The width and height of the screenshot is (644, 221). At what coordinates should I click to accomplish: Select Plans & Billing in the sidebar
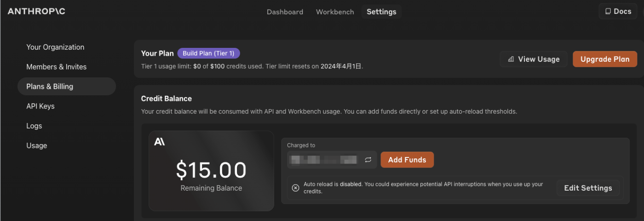point(67,87)
